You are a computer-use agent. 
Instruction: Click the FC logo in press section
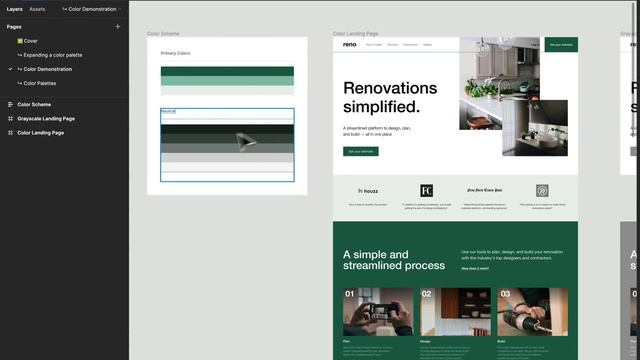pyautogui.click(x=427, y=191)
